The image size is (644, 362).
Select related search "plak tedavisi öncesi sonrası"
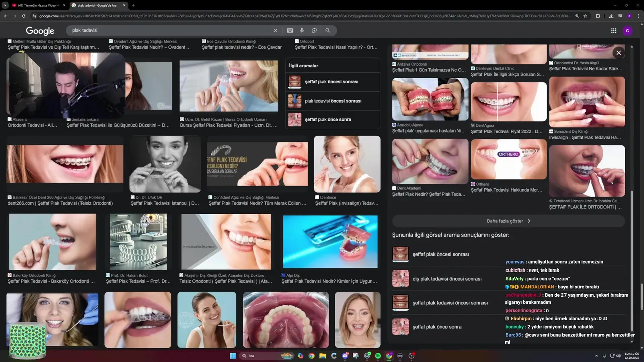point(333,101)
